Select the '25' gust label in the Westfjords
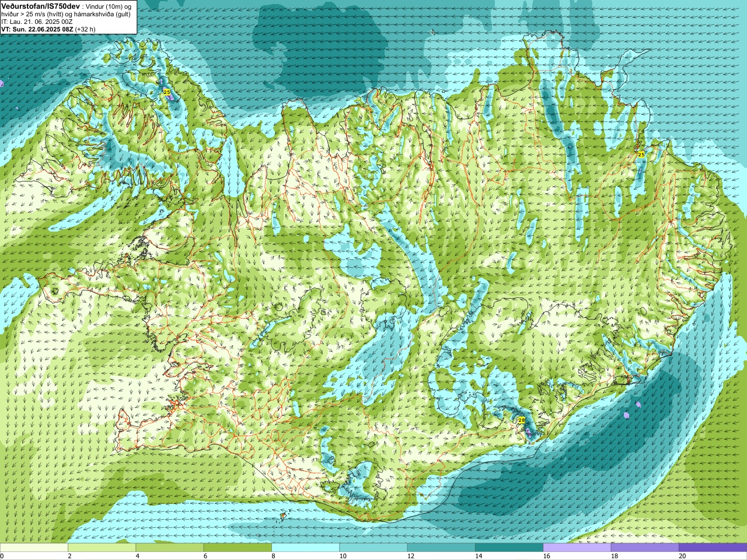Image resolution: width=747 pixels, height=560 pixels. click(167, 92)
